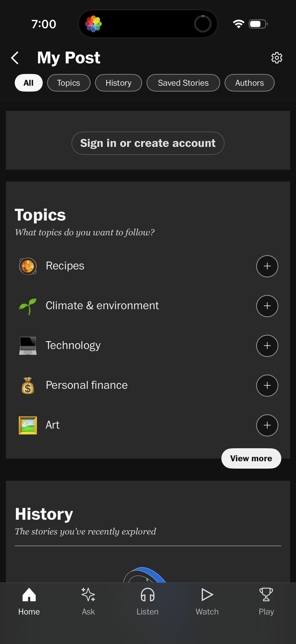This screenshot has width=296, height=644.
Task: Tap the back chevron next to My Post
Action: tap(15, 57)
